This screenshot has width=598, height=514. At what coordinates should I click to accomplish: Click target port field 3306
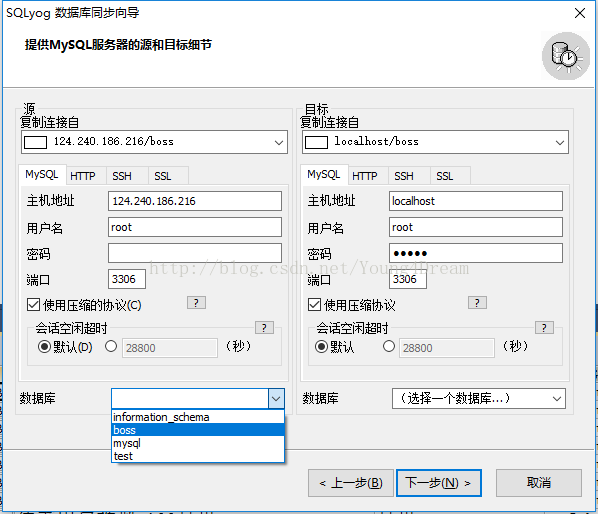[408, 279]
